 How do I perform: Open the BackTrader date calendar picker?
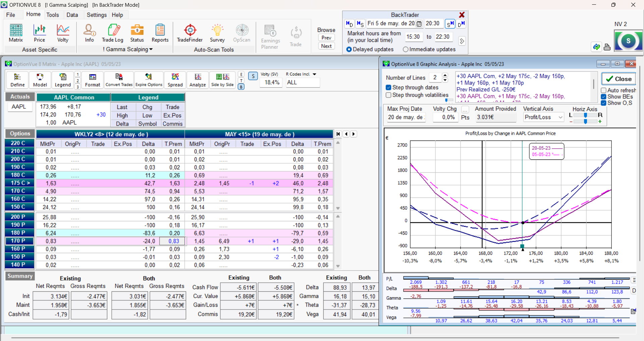pyautogui.click(x=419, y=23)
